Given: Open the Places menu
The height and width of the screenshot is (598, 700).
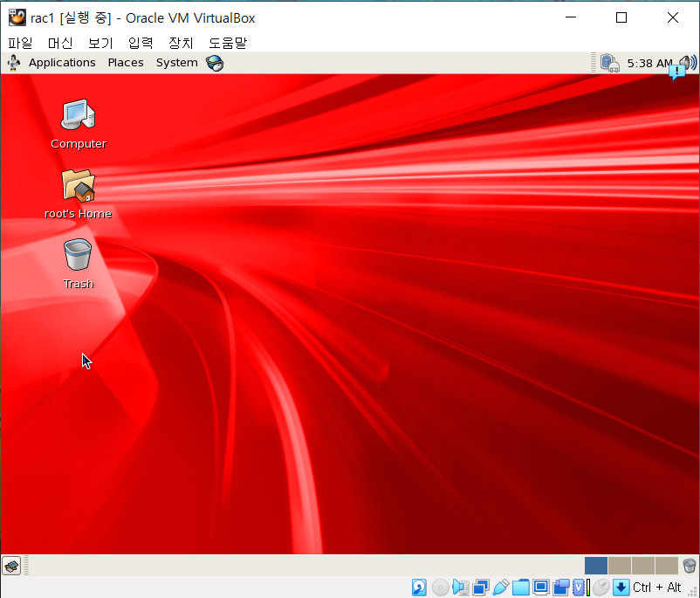Looking at the screenshot, I should (126, 63).
